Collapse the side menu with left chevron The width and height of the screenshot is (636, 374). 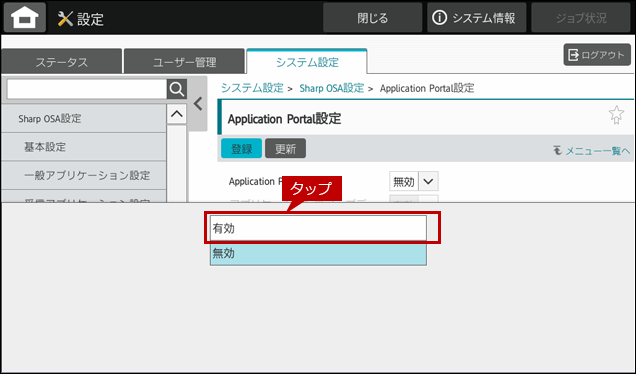pos(198,104)
